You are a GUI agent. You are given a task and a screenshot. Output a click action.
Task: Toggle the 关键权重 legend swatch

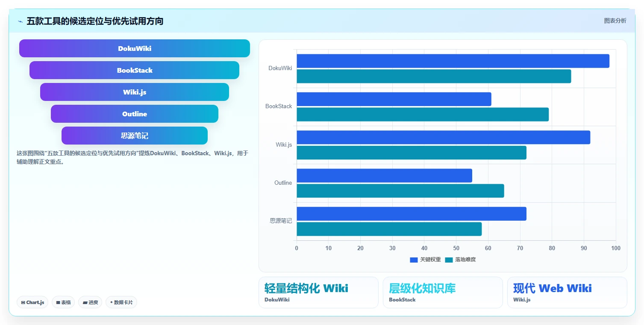(414, 260)
